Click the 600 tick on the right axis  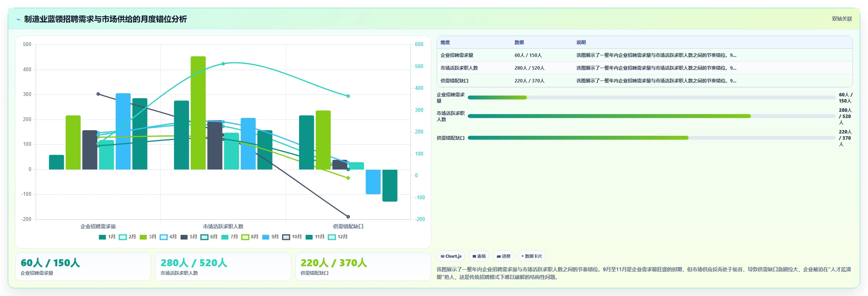click(419, 44)
